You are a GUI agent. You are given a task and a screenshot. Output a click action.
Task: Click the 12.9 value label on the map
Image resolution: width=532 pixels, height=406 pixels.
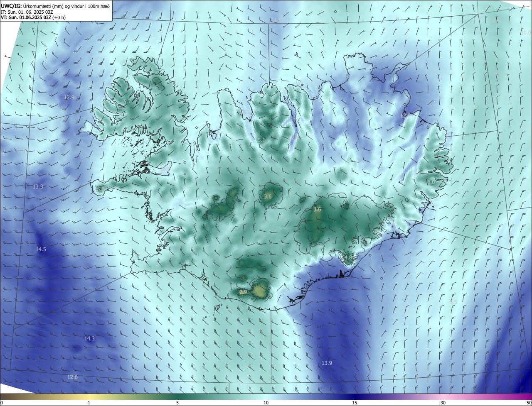click(x=69, y=98)
